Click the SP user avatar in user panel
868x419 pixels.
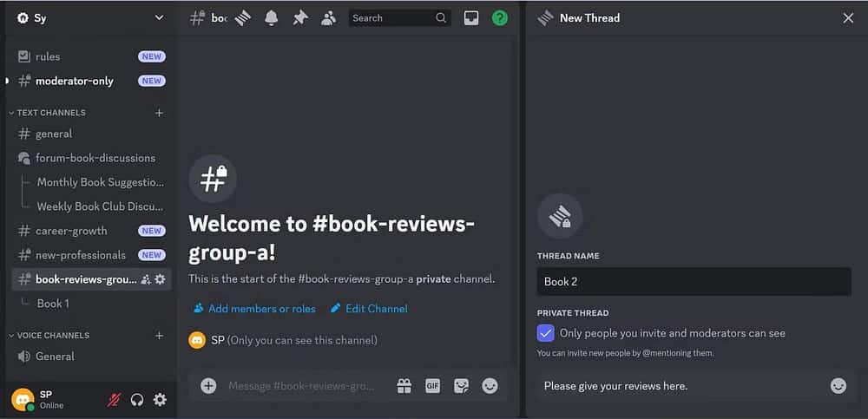click(23, 400)
